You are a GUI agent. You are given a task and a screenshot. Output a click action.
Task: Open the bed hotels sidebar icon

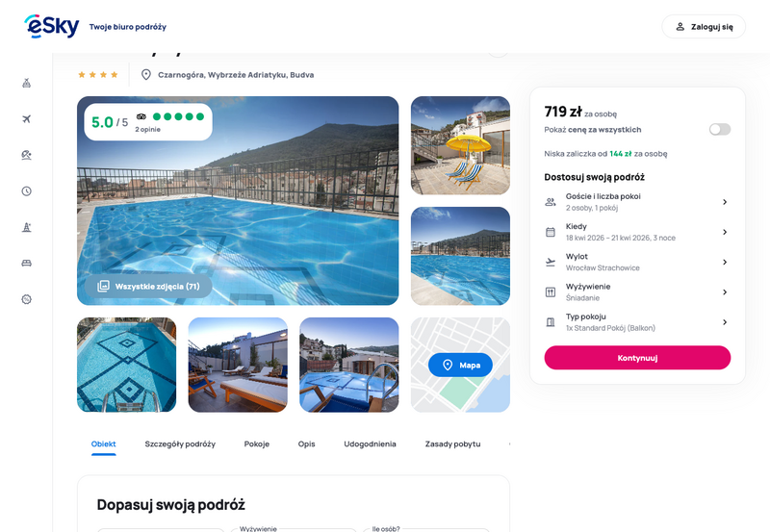click(x=27, y=263)
